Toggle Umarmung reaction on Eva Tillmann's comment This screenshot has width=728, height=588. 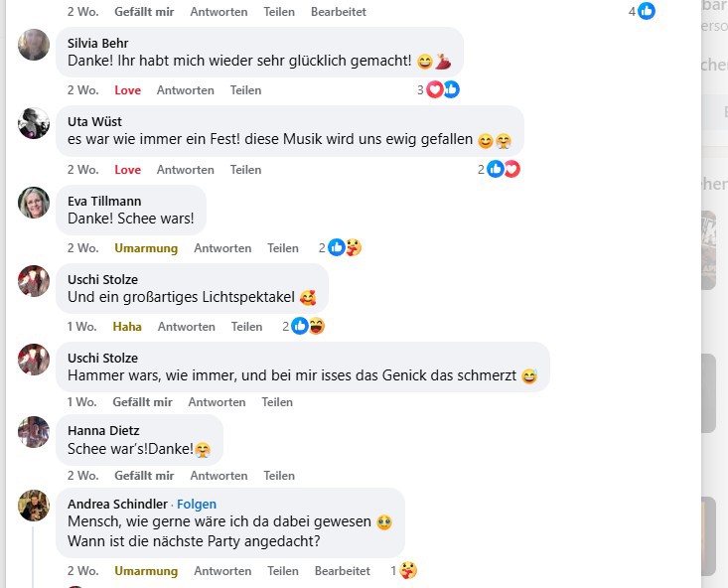point(146,248)
